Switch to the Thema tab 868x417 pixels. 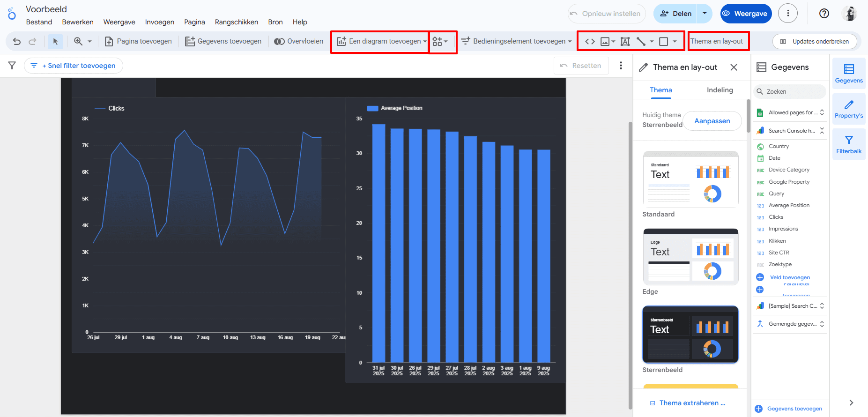coord(661,90)
